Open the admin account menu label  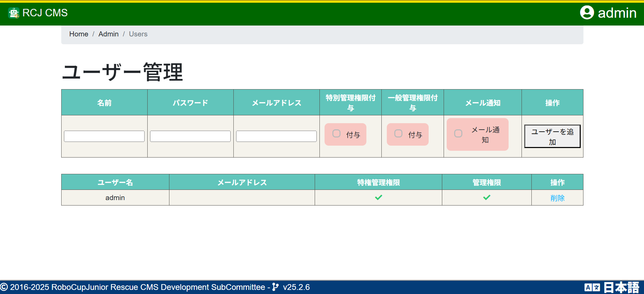617,13
